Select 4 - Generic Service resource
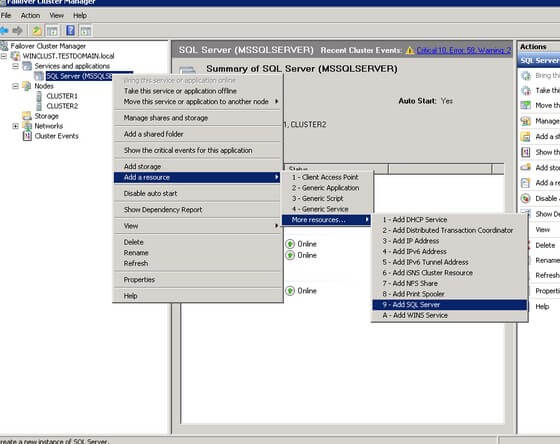The height and width of the screenshot is (444, 560). tap(326, 209)
